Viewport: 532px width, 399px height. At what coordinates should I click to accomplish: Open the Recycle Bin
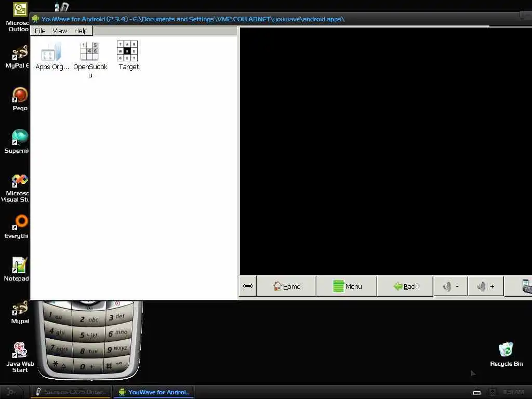pos(506,354)
